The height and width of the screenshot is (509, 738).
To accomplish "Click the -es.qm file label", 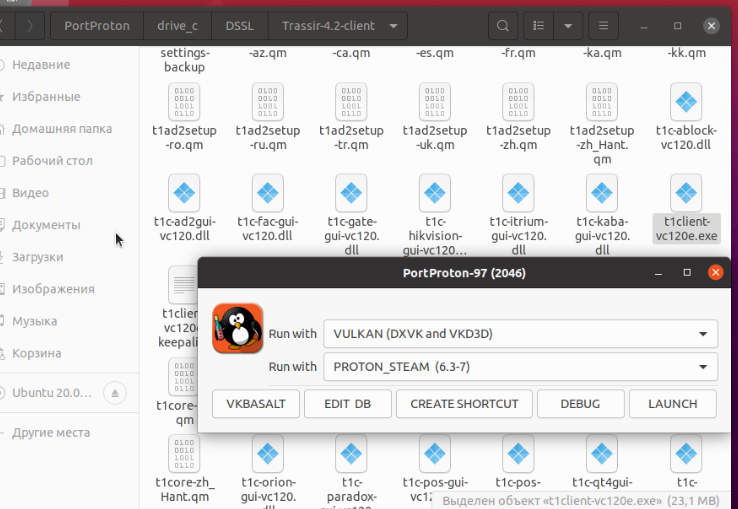I will coord(435,53).
